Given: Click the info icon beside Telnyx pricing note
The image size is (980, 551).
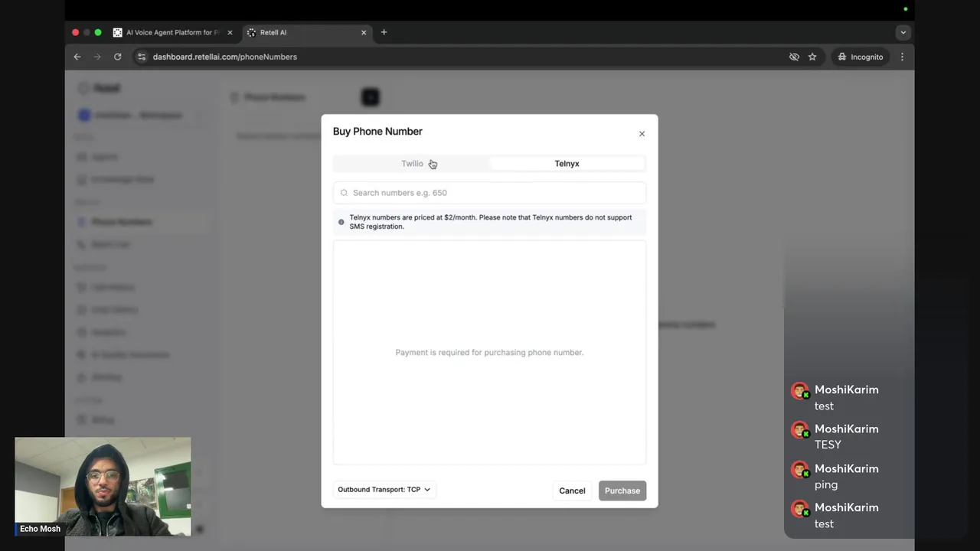Looking at the screenshot, I should [341, 222].
